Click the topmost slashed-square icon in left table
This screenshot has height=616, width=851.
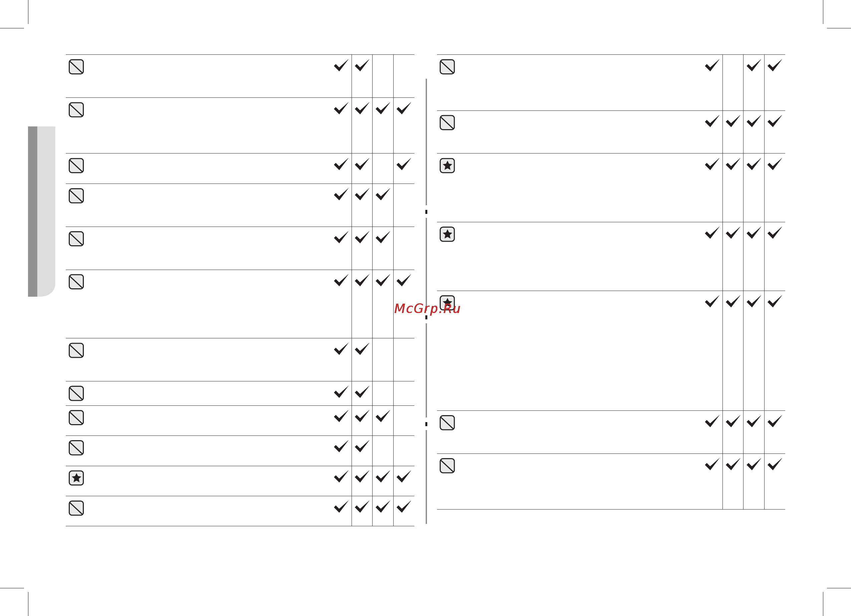pyautogui.click(x=76, y=67)
